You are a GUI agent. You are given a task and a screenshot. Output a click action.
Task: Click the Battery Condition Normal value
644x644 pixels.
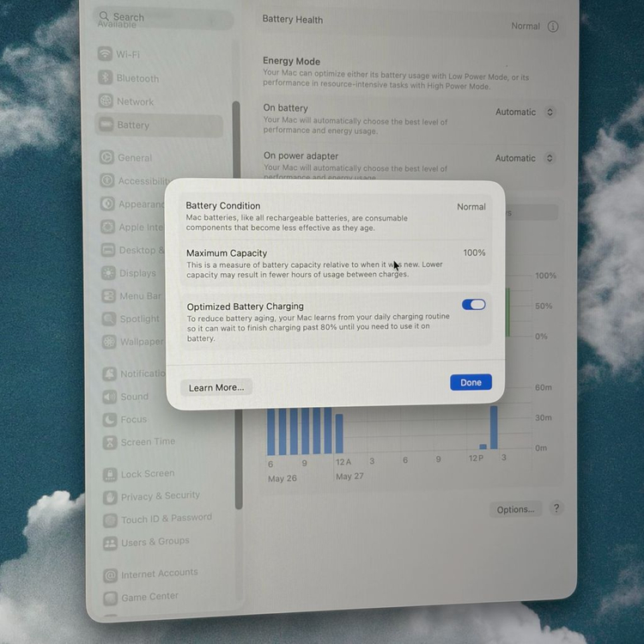471,207
